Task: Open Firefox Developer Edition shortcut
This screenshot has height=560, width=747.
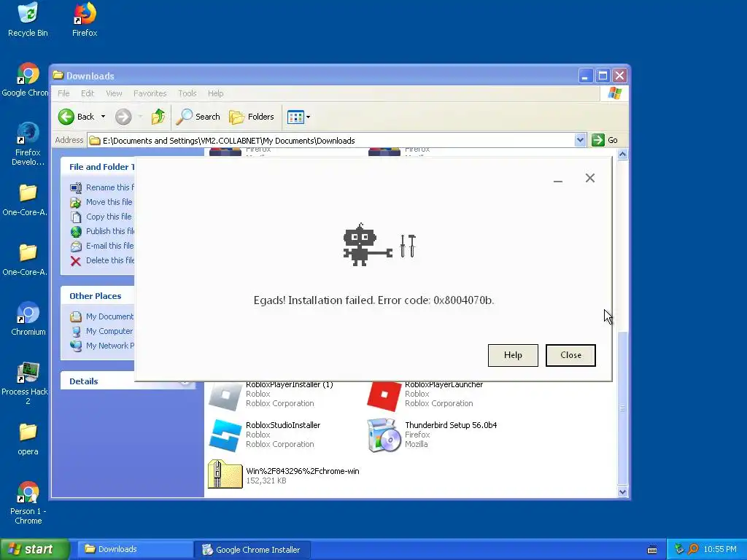Action: point(28,144)
